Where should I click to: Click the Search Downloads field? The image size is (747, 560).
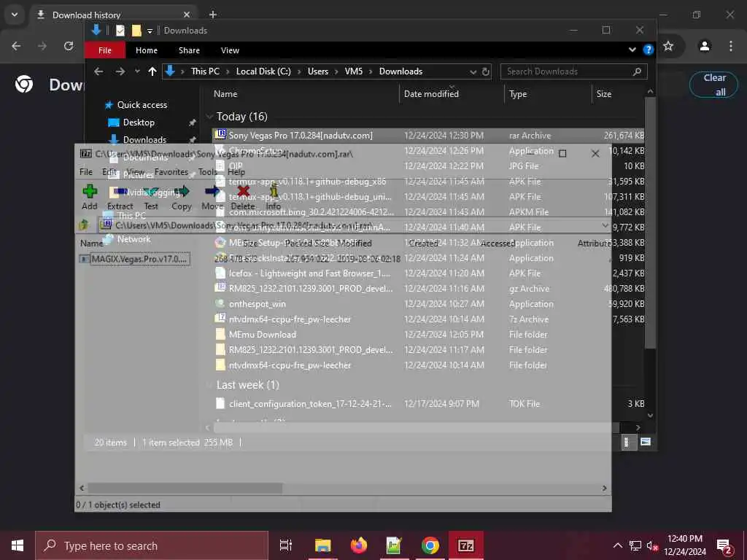pos(573,72)
